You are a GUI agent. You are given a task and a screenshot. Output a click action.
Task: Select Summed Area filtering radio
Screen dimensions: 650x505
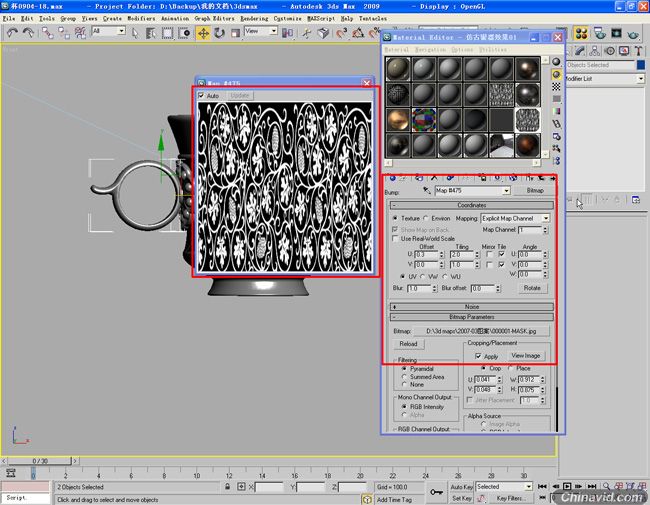click(x=404, y=377)
